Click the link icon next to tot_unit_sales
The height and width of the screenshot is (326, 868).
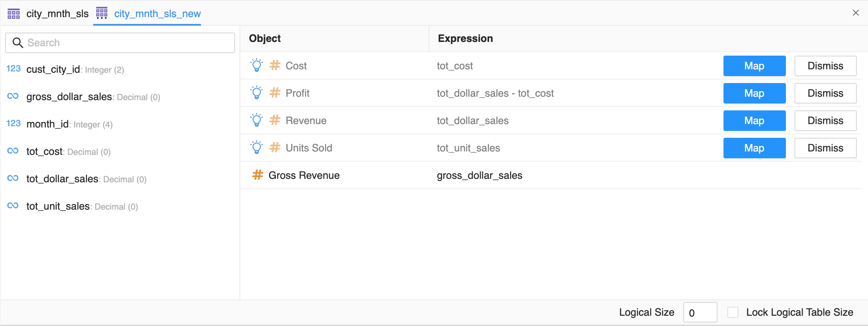pos(13,206)
